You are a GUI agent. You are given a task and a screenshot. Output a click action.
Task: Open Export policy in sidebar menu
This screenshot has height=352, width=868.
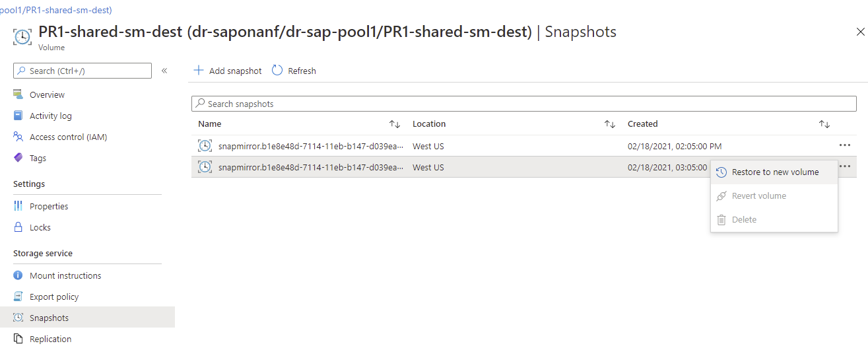53,297
